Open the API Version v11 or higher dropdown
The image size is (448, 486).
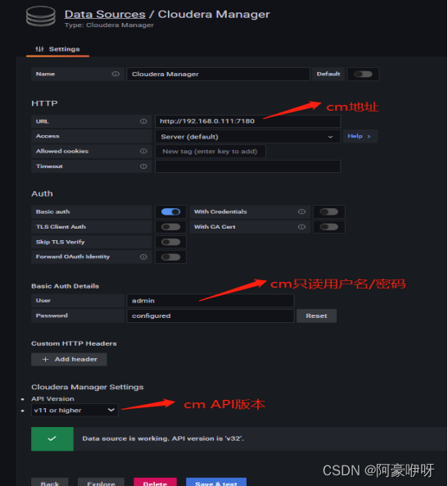[75, 410]
